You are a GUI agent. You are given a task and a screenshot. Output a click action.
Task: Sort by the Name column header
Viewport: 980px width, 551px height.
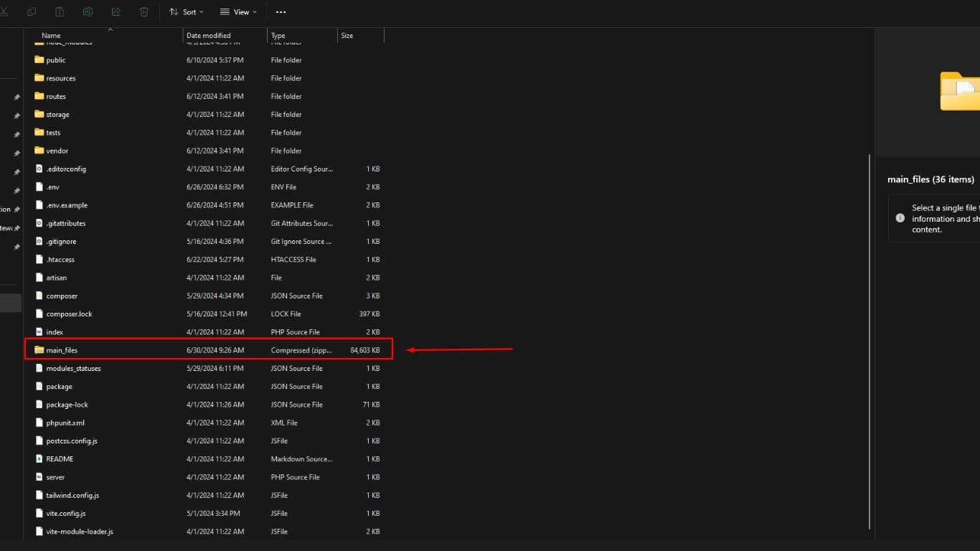click(x=51, y=36)
